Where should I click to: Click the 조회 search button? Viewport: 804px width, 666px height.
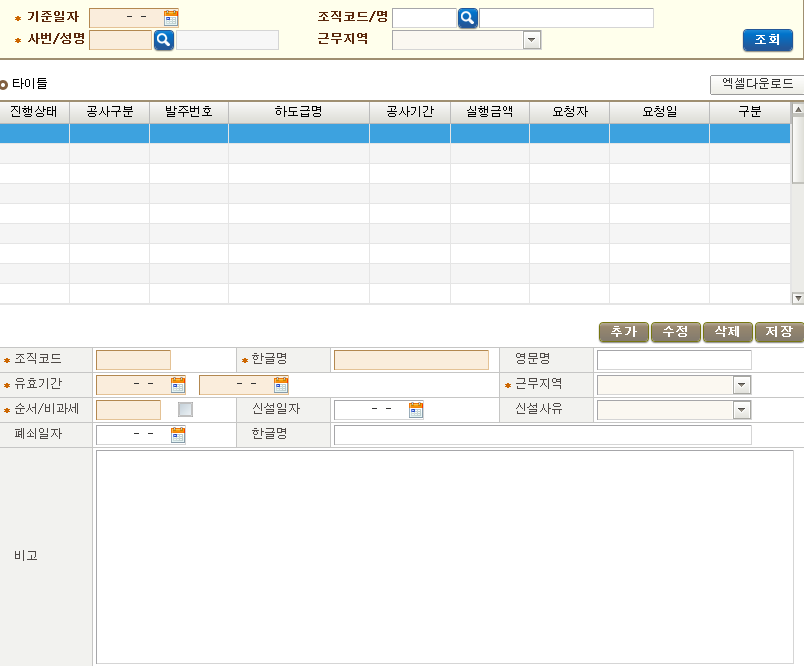pos(768,40)
